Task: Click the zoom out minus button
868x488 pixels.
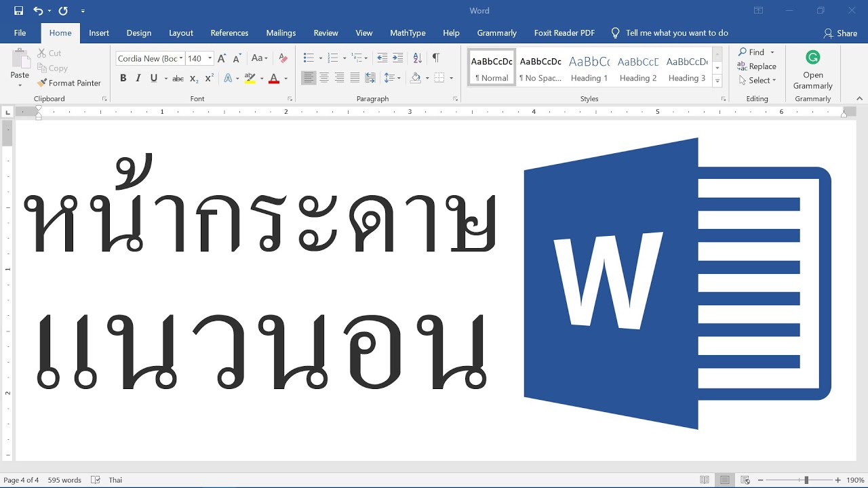Action: click(x=760, y=480)
